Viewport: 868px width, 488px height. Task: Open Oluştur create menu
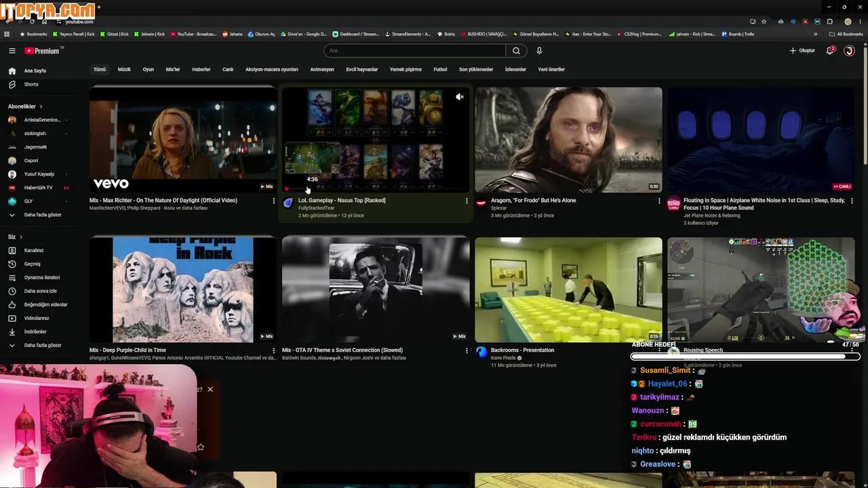(x=802, y=51)
